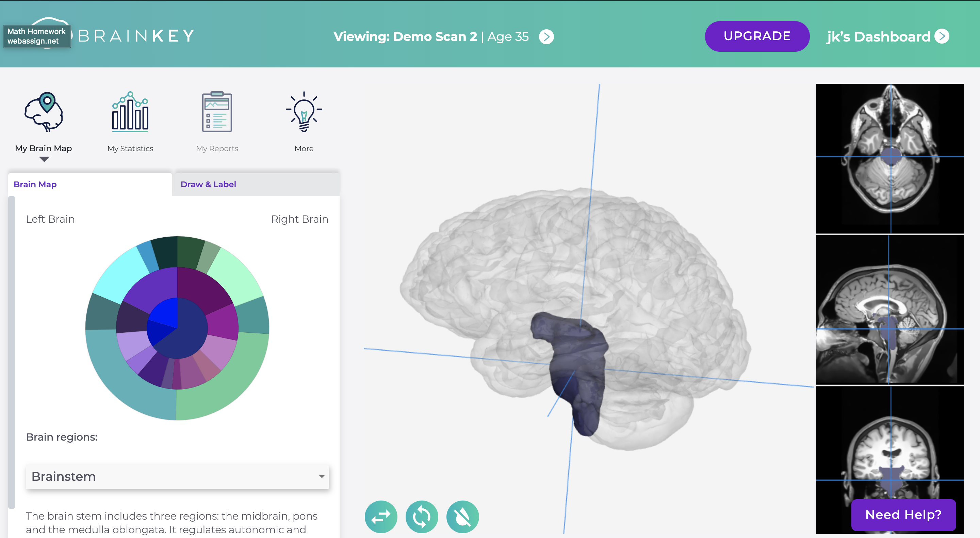Open the My Brain Map section icon
The height and width of the screenshot is (538, 980).
(44, 112)
